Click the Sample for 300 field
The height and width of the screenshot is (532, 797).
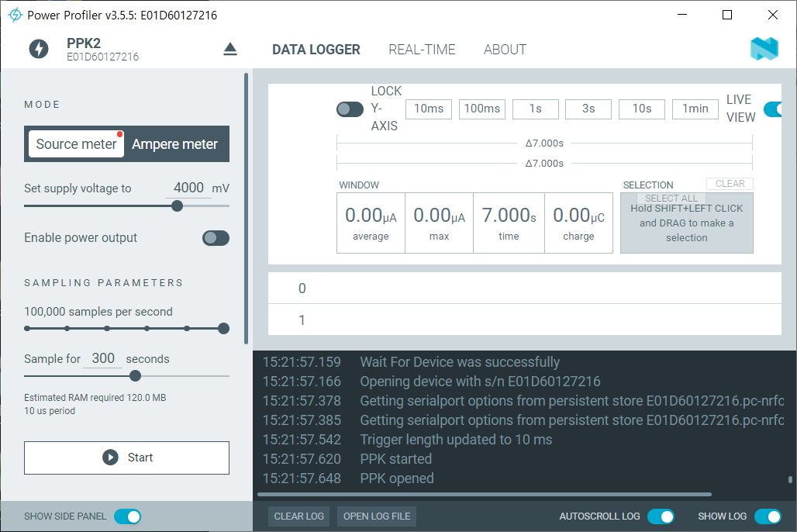102,358
